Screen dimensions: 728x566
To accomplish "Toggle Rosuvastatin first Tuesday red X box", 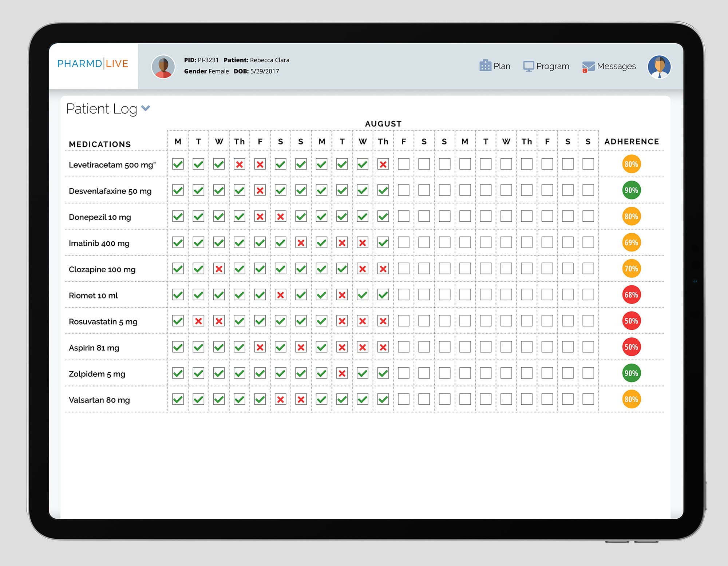I will pyautogui.click(x=198, y=321).
